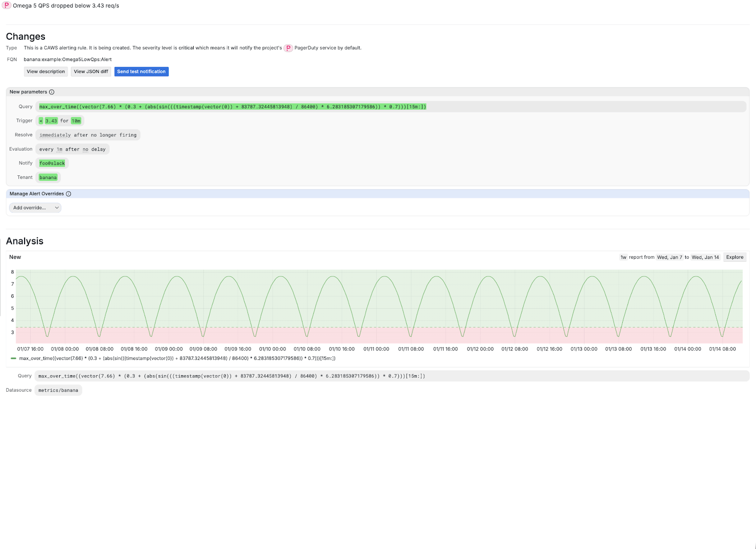
Task: Click the info icon beside Manage Alert Overrides
Action: click(69, 194)
